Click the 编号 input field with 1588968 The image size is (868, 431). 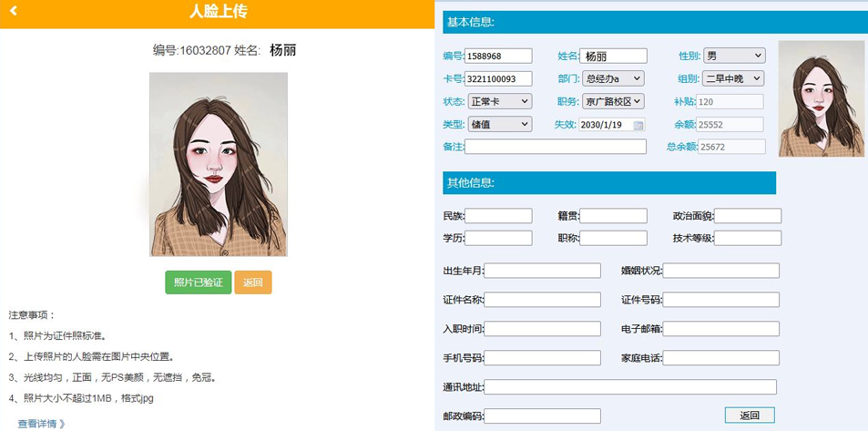(498, 56)
